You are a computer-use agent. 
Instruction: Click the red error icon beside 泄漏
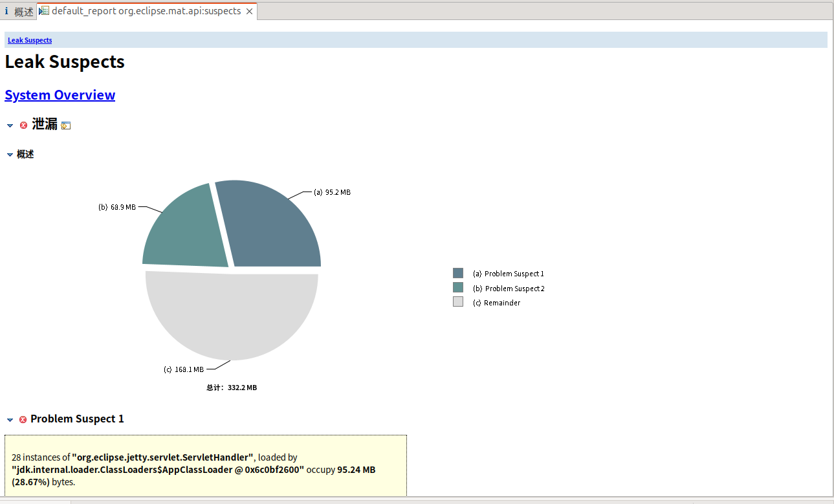coord(24,125)
